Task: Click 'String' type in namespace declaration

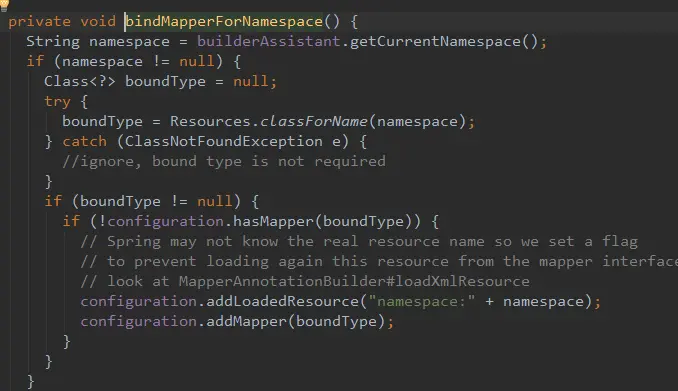Action: [53, 42]
